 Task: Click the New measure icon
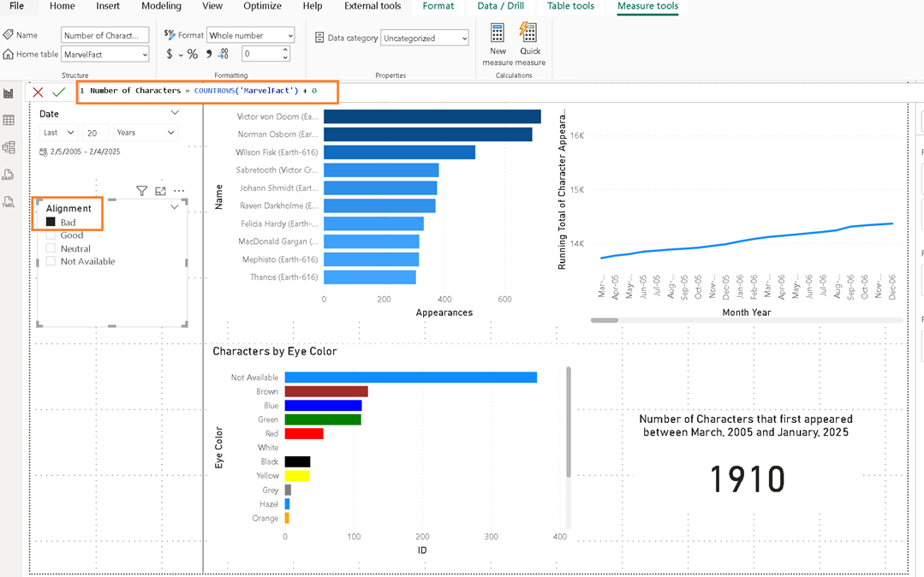click(498, 34)
